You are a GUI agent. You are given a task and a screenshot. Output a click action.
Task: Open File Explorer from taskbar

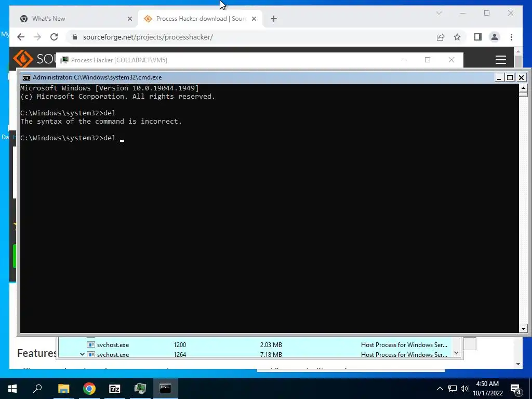(x=63, y=389)
